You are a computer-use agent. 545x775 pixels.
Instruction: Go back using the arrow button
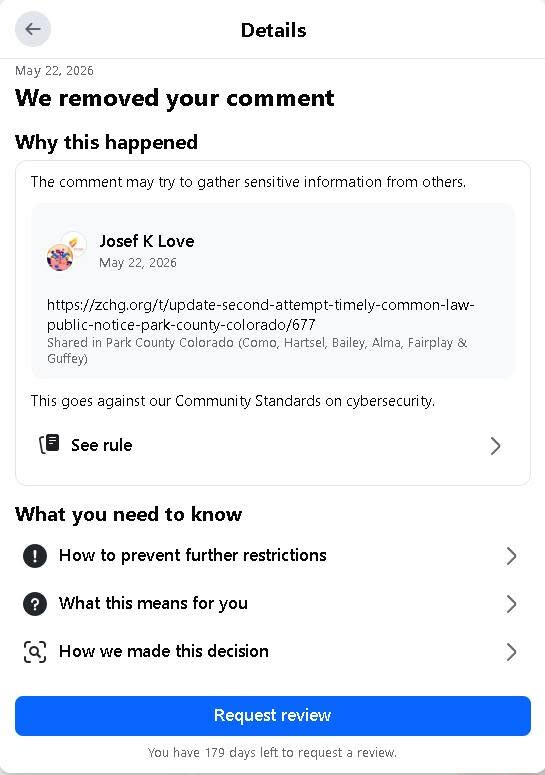(33, 30)
